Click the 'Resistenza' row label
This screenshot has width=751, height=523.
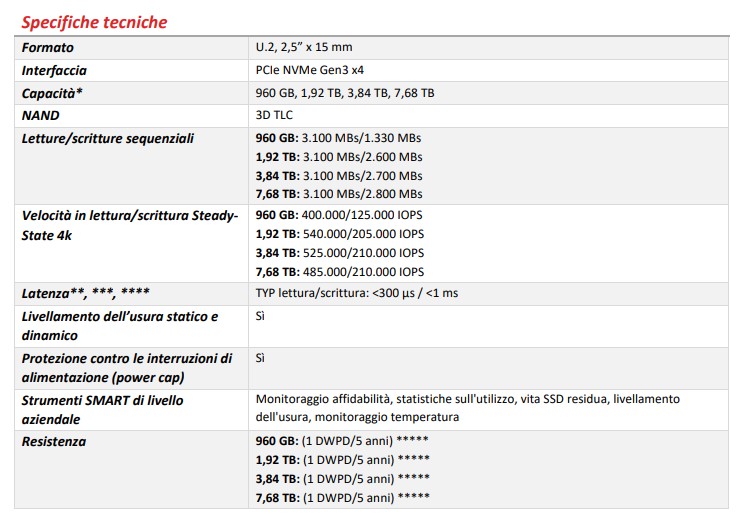tap(54, 441)
